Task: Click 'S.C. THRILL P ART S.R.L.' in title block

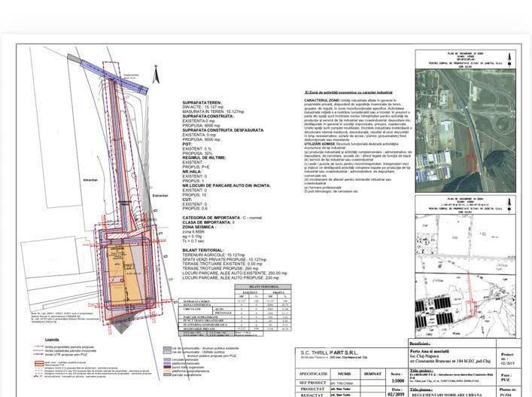Action: [330, 353]
